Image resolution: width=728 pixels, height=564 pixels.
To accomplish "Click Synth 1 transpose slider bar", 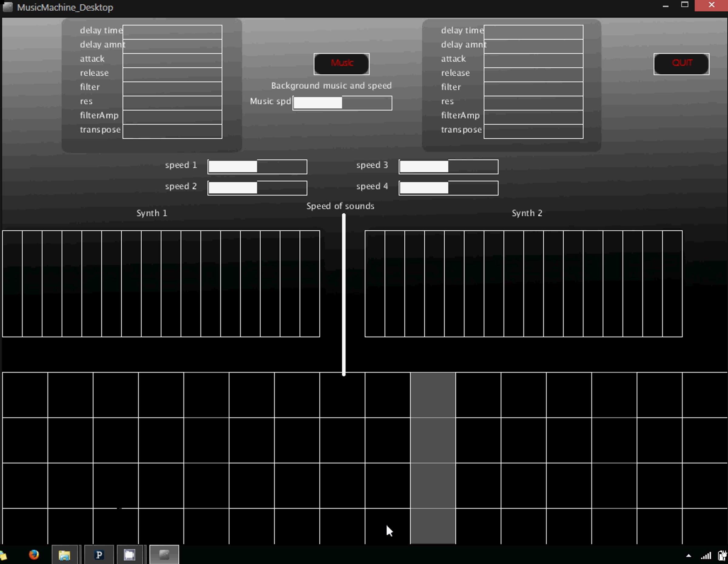I will pyautogui.click(x=172, y=131).
